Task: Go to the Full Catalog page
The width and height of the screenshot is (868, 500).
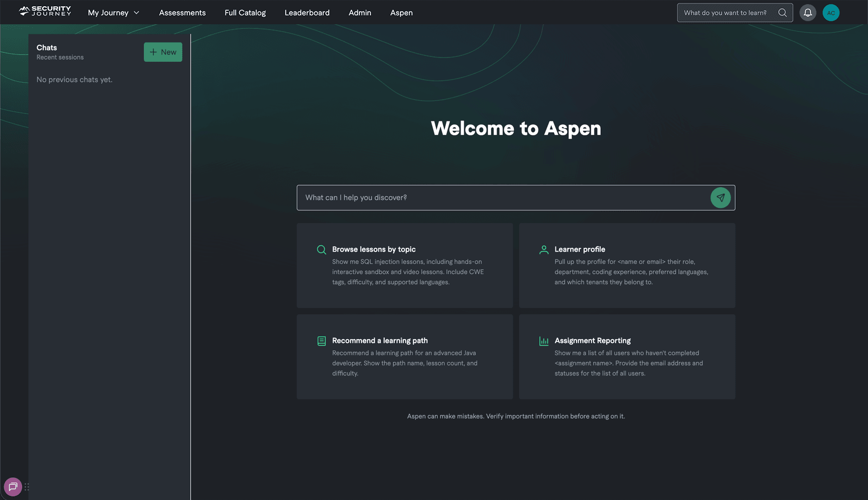Action: pyautogui.click(x=245, y=13)
